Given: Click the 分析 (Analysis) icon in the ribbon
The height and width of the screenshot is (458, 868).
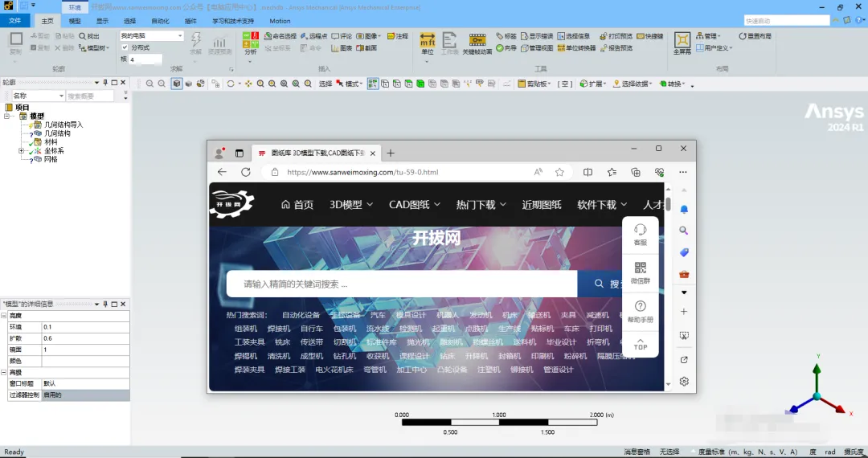Looking at the screenshot, I should pos(250,43).
